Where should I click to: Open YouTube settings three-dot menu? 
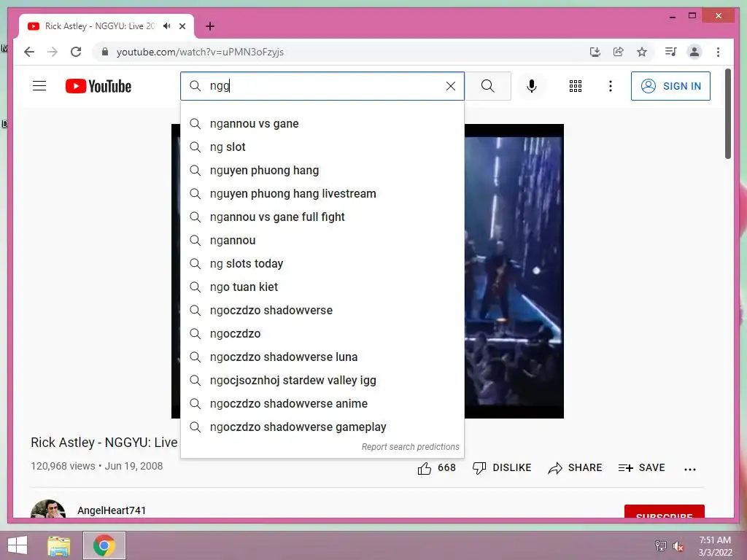point(611,86)
